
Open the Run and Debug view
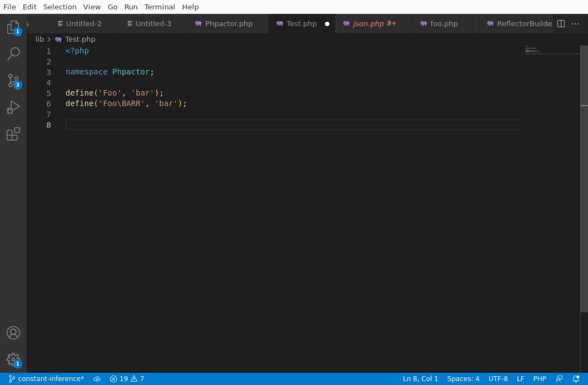tap(13, 107)
